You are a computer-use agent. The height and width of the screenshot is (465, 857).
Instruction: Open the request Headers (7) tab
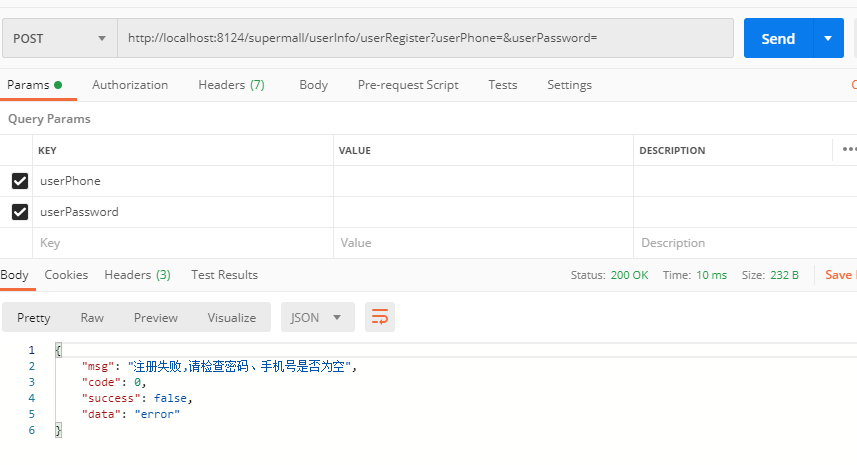coord(231,85)
